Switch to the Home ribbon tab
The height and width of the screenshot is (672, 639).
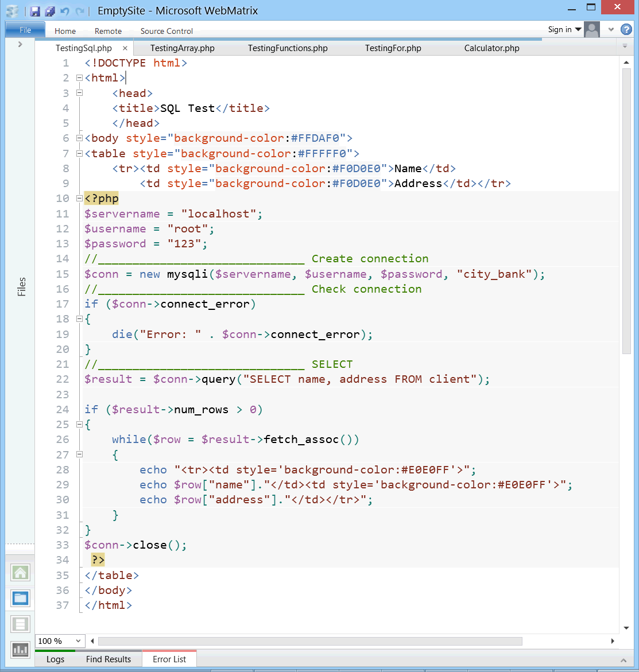65,31
